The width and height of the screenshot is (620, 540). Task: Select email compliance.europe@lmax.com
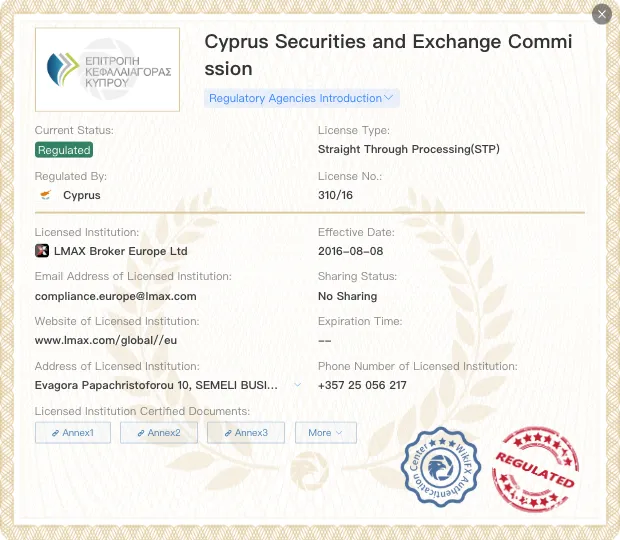[x=115, y=296]
